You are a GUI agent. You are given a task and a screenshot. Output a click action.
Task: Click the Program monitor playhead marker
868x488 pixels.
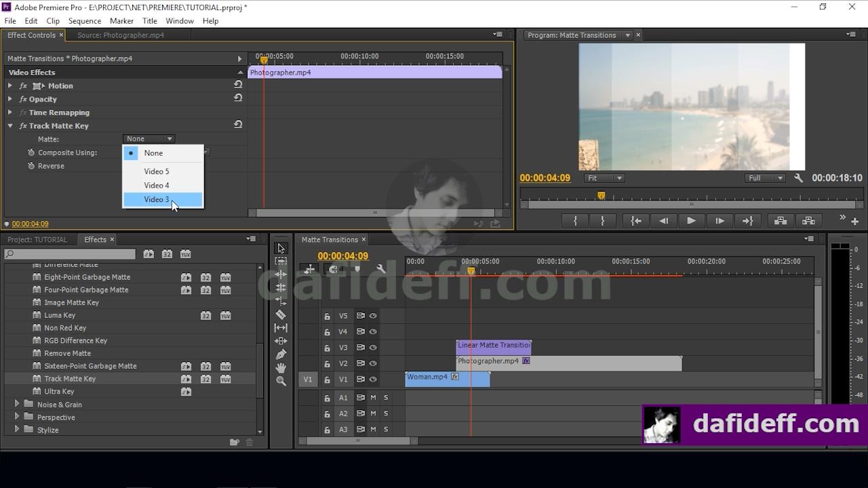tap(601, 196)
